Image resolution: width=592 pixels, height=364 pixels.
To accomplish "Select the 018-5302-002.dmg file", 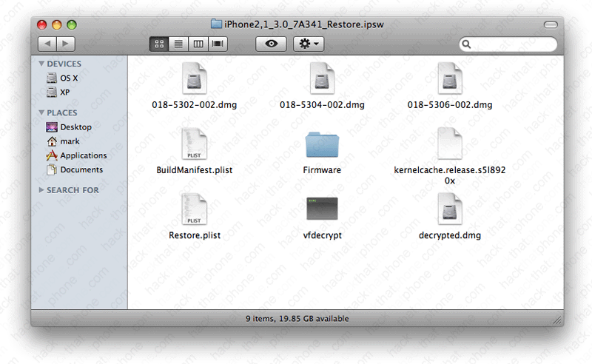I will tap(194, 79).
